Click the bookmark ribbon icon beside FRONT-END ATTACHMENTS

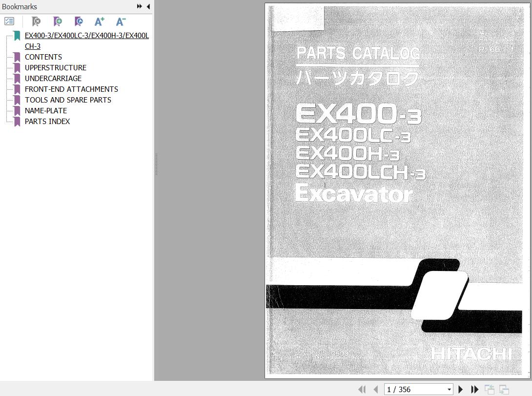[17, 89]
